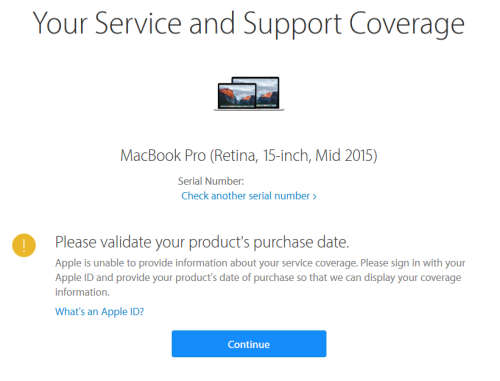
Task: Click the words purchase date in the warning heading
Action: click(301, 243)
